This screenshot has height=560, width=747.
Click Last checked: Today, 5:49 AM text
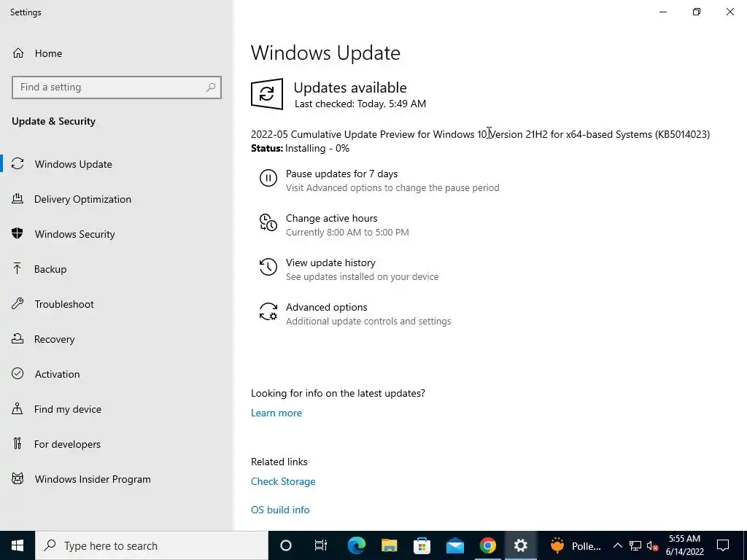click(360, 104)
